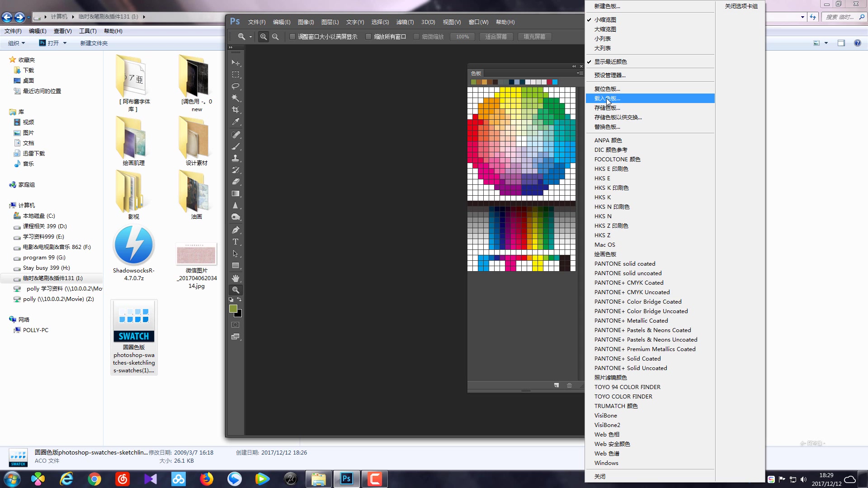Select the Magic Wand tool
The height and width of the screenshot is (488, 868).
pos(236,98)
